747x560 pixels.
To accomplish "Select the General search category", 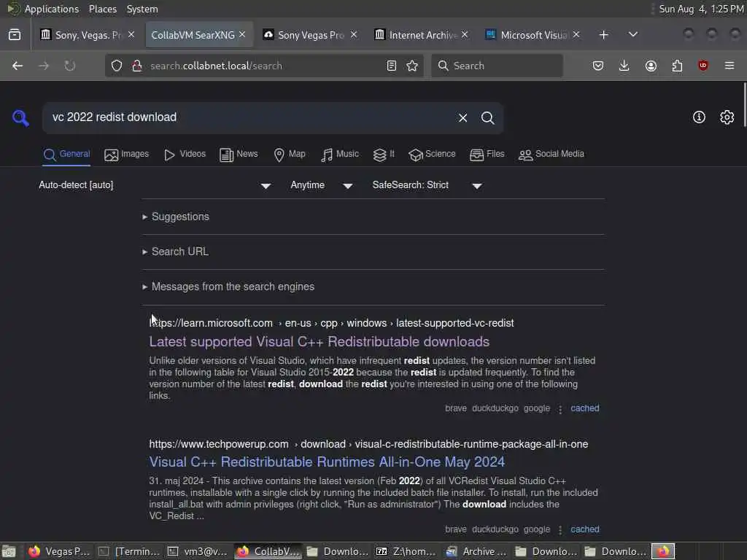I will tap(66, 155).
